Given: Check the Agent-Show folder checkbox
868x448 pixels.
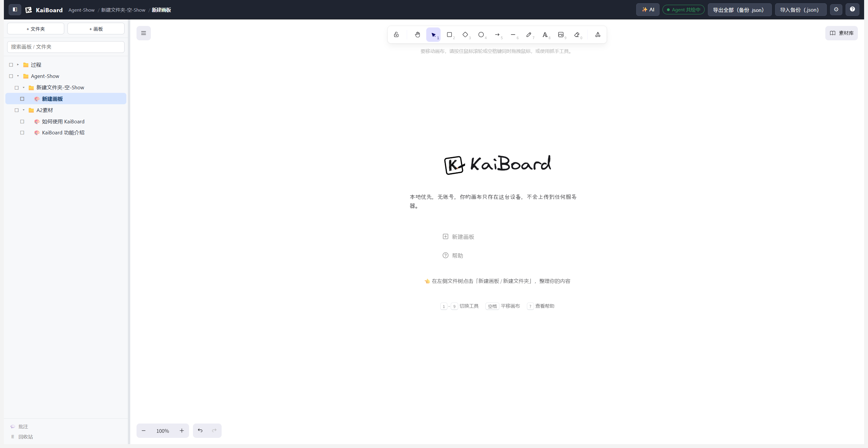Looking at the screenshot, I should tap(11, 76).
